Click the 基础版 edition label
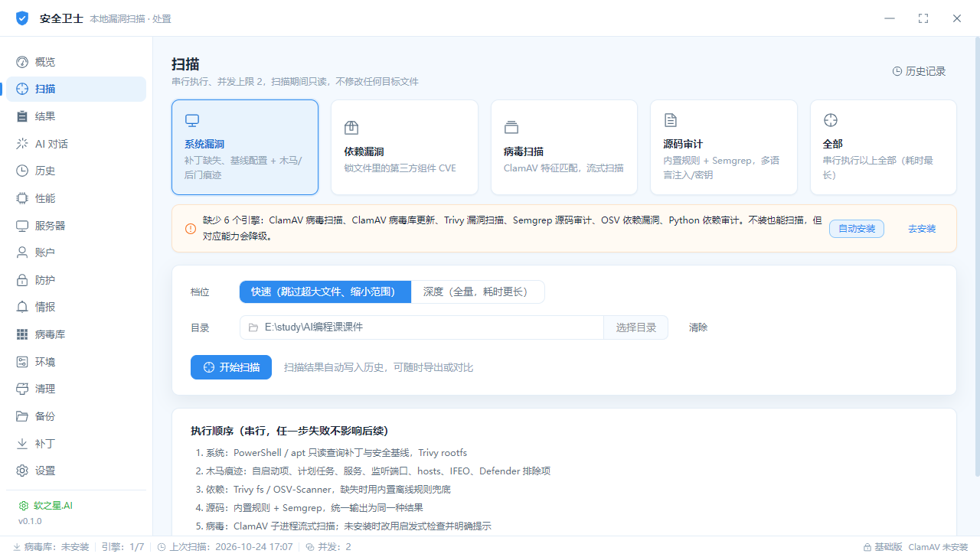 point(883,547)
